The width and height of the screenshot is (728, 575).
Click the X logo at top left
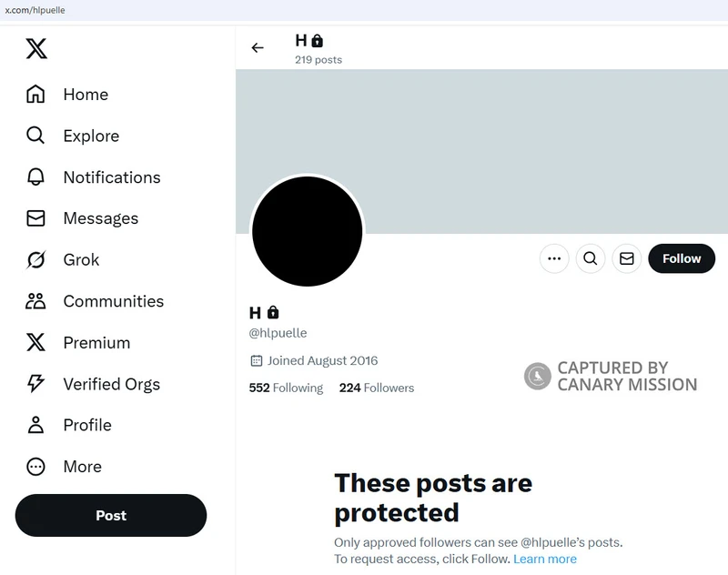click(x=36, y=49)
